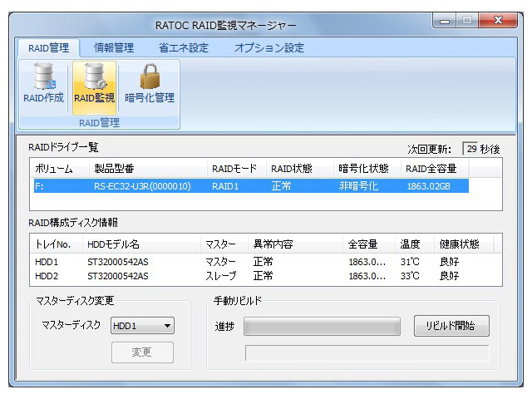Click the 健康状態 column header
Screen dimensions: 532x399
(x=464, y=244)
